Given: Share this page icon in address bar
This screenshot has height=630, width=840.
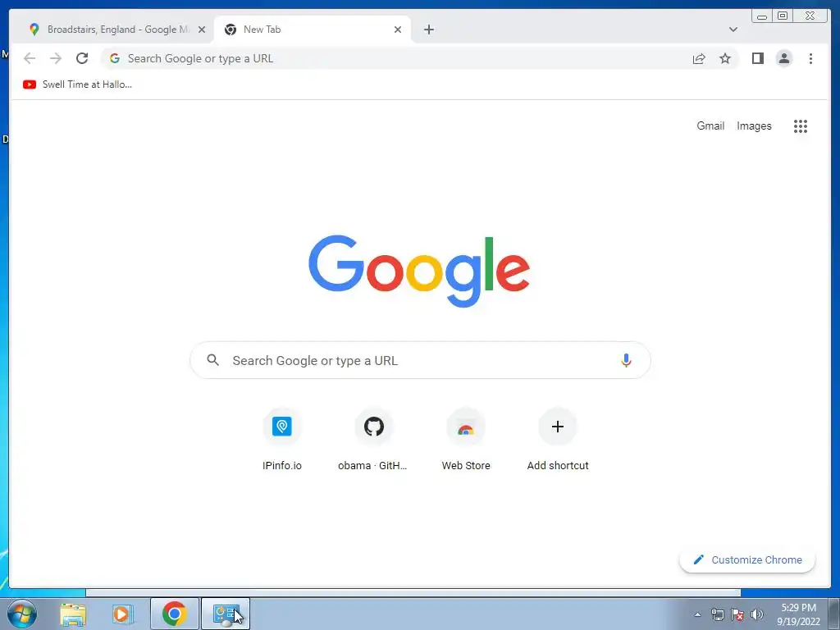Looking at the screenshot, I should click(699, 59).
